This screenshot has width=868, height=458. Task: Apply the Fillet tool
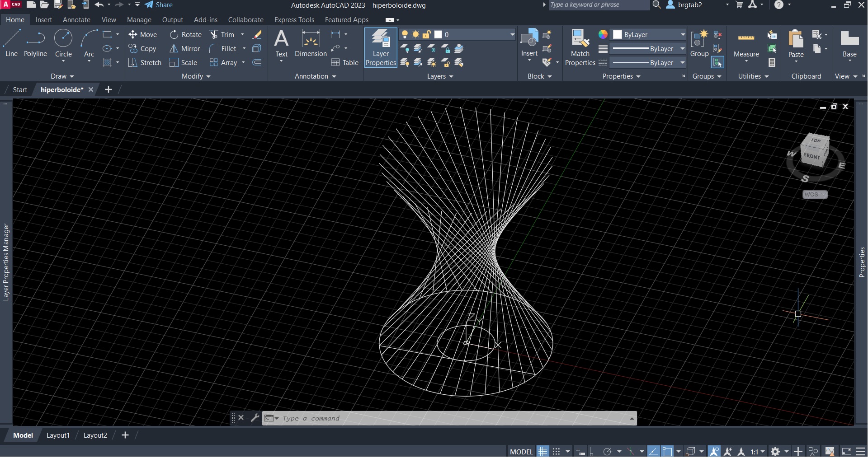(x=223, y=49)
